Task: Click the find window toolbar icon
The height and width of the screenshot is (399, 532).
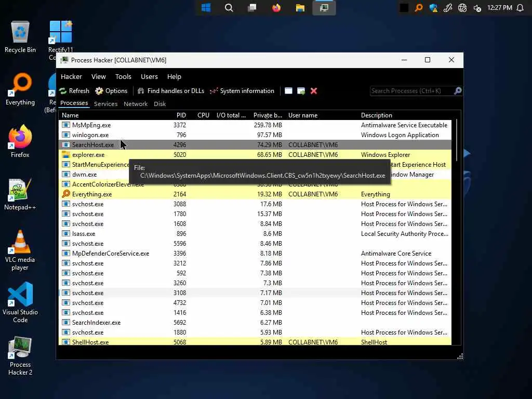Action: click(x=288, y=91)
